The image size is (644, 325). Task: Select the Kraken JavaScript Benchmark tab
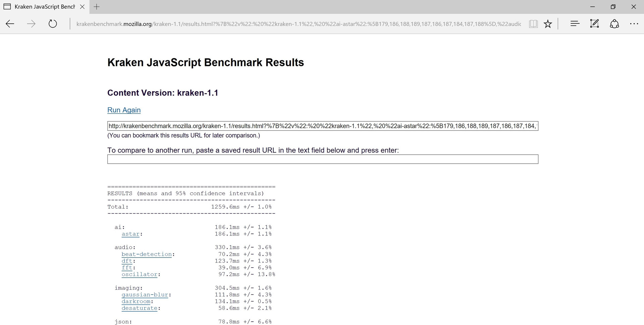(x=44, y=7)
